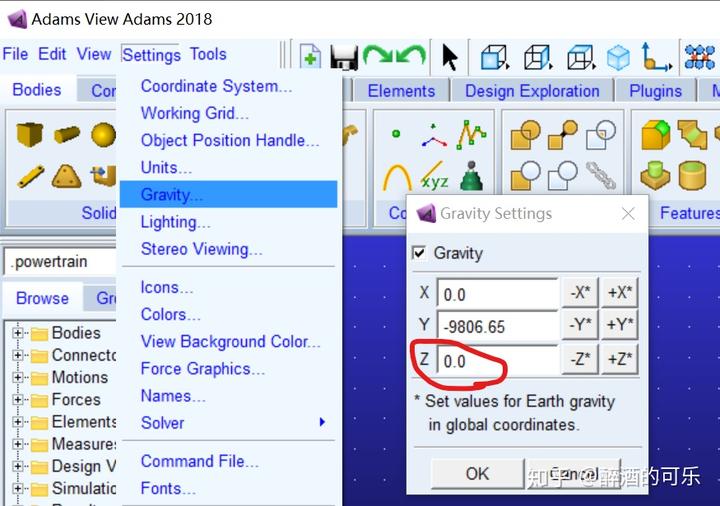Toggle the coordinate triad axis icon
This screenshot has height=506, width=720.
[656, 57]
